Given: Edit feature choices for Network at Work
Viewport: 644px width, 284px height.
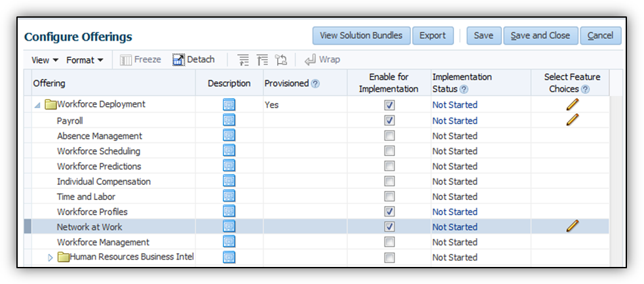Looking at the screenshot, I should click(x=573, y=226).
